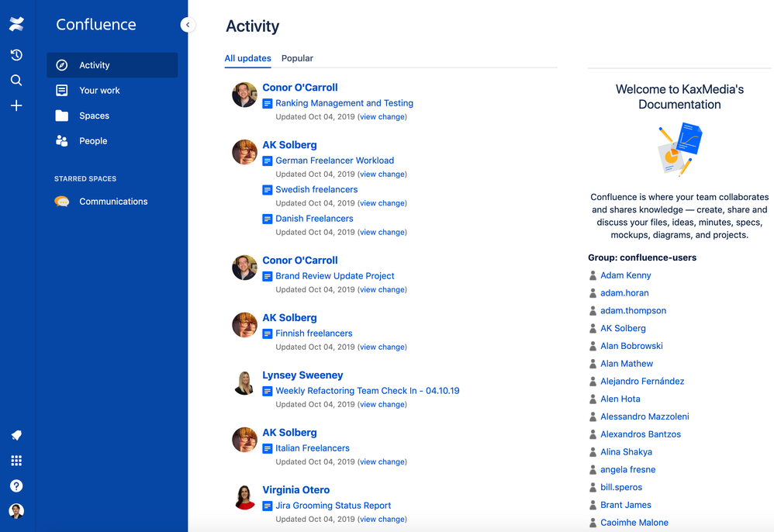774x532 pixels.
Task: Open the user profile avatar in sidebar
Action: click(x=16, y=511)
